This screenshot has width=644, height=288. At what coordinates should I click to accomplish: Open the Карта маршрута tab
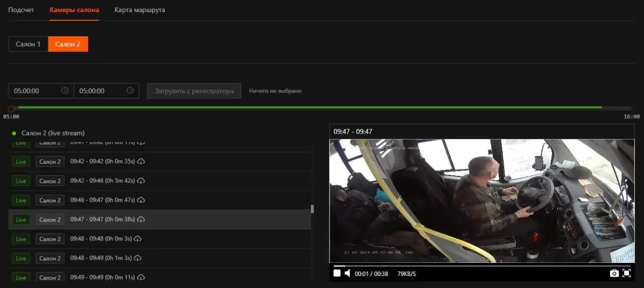(x=139, y=10)
